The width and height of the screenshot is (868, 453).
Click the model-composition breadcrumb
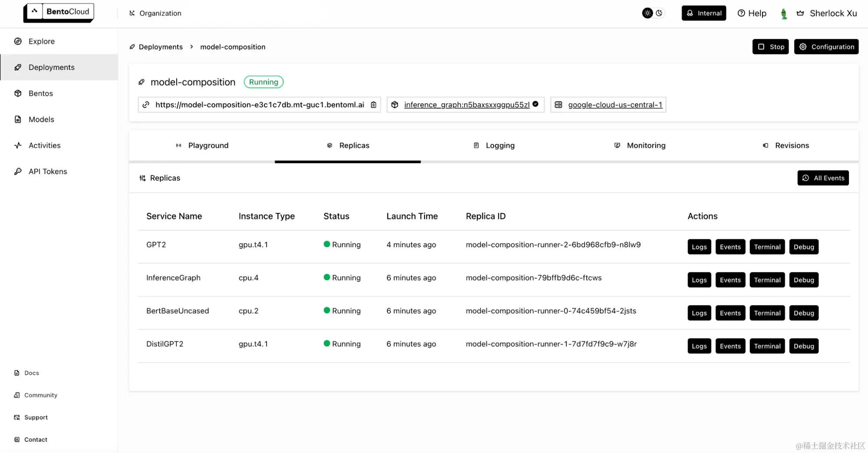pos(233,47)
